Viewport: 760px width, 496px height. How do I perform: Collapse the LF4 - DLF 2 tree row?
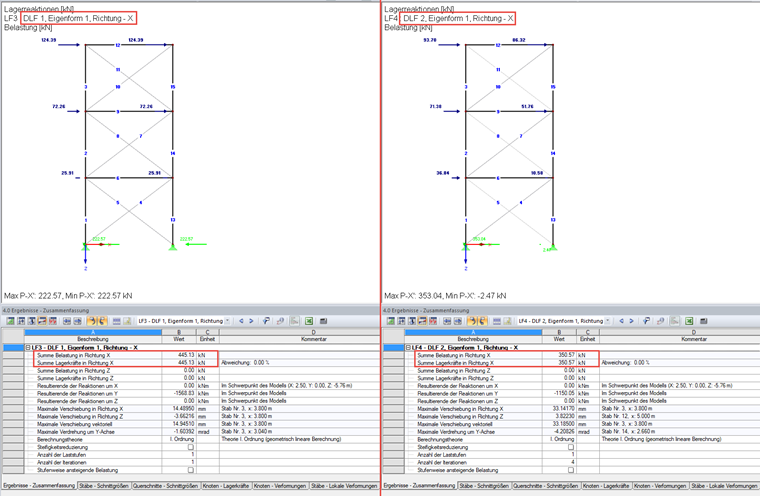[409, 348]
